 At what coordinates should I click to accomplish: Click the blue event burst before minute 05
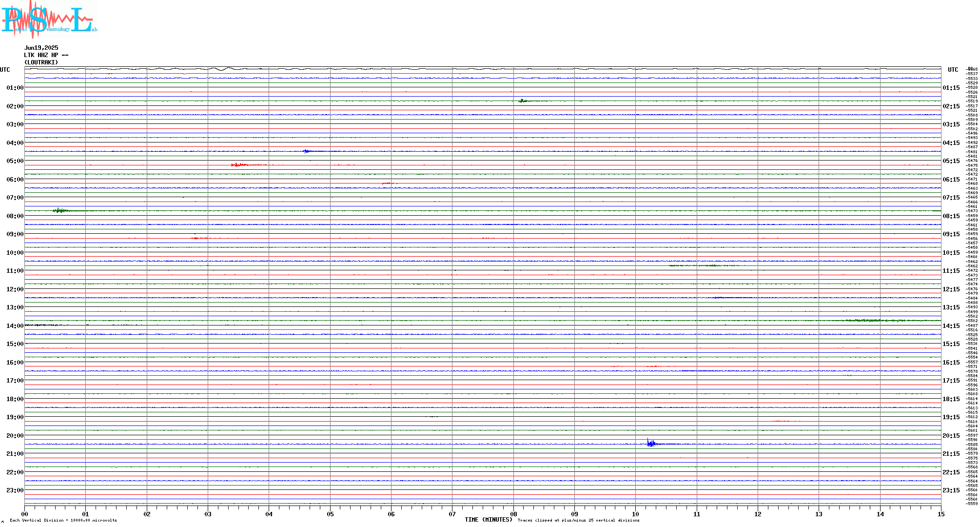point(307,151)
